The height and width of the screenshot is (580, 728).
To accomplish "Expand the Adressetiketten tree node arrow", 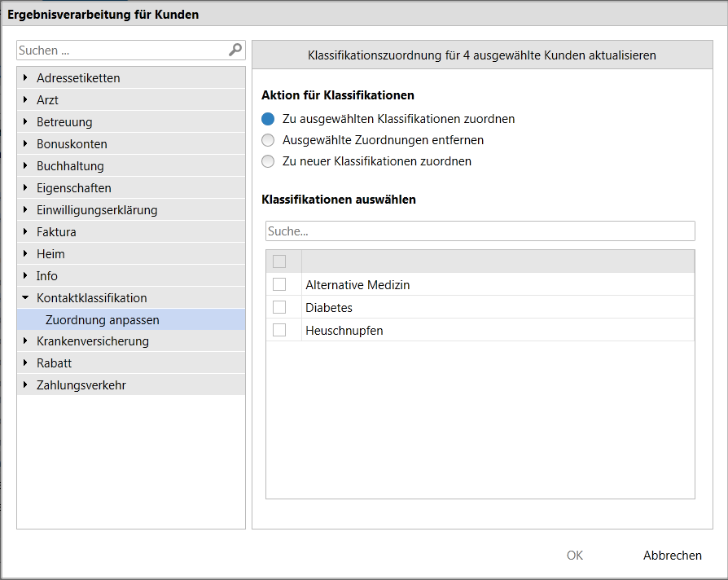I will (26, 78).
